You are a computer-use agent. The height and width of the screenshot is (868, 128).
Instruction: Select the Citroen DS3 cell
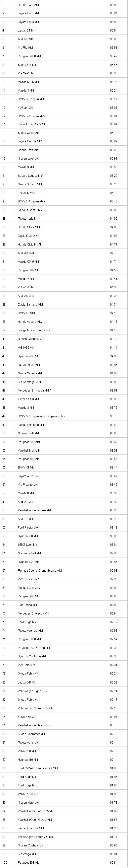(x=28, y=399)
